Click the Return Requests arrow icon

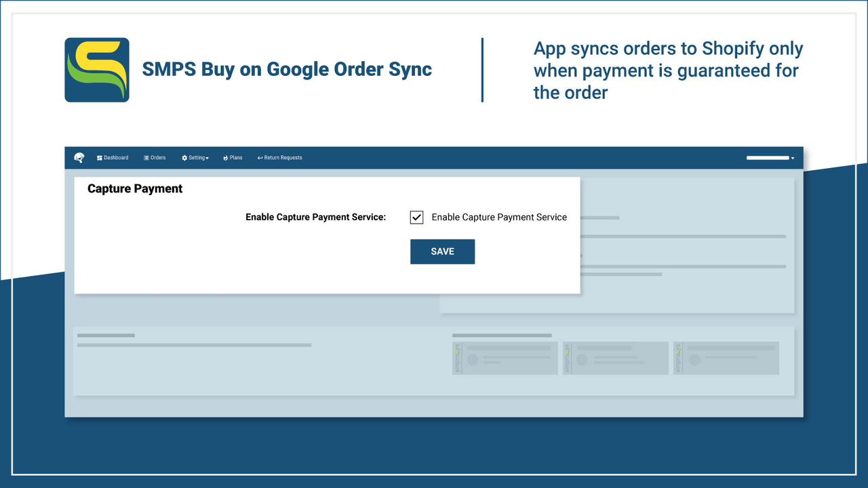click(x=260, y=157)
